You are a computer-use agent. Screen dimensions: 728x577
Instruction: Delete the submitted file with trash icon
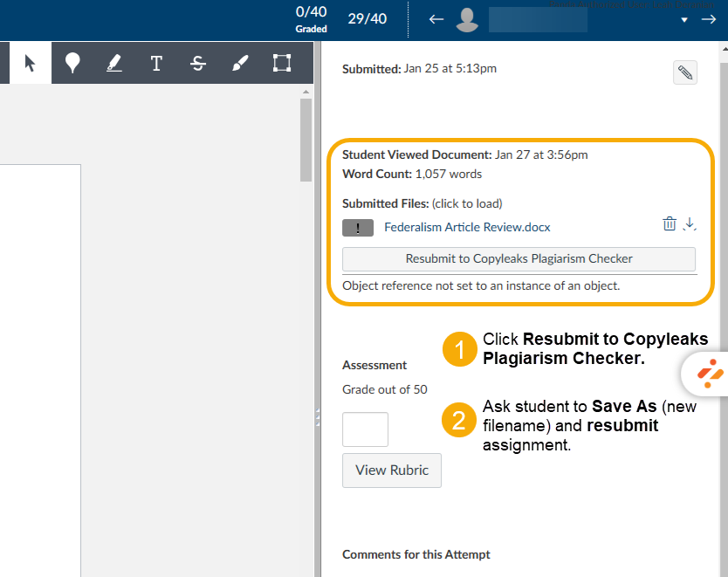pos(669,223)
